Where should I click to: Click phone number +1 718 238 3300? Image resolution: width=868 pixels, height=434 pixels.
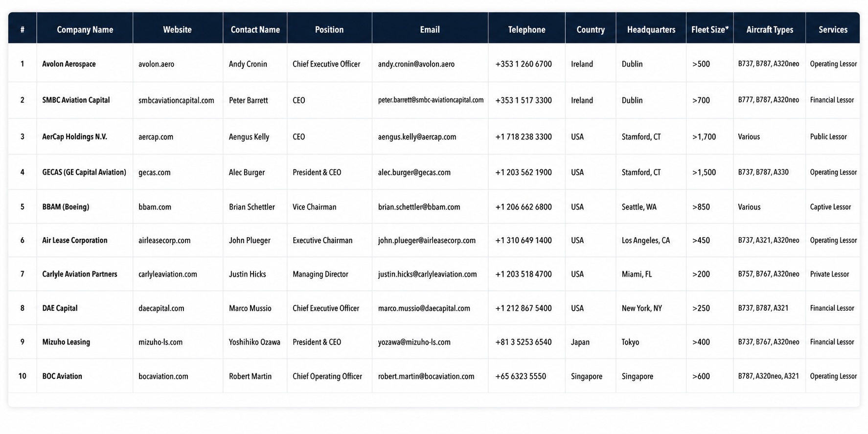524,137
